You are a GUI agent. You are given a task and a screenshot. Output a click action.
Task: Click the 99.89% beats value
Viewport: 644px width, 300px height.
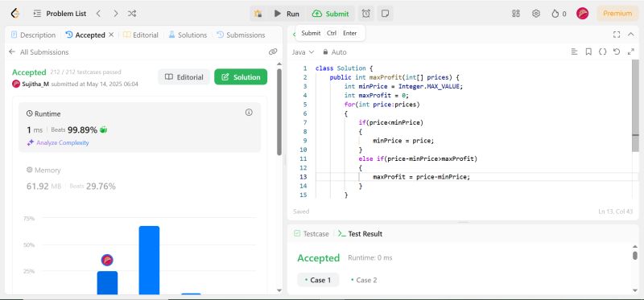coord(82,130)
